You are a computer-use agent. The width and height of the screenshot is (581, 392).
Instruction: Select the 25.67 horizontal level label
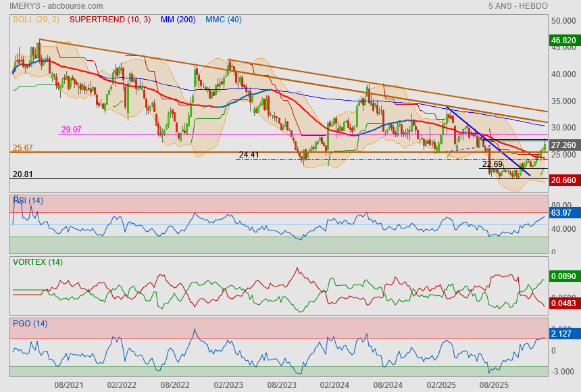pyautogui.click(x=22, y=147)
